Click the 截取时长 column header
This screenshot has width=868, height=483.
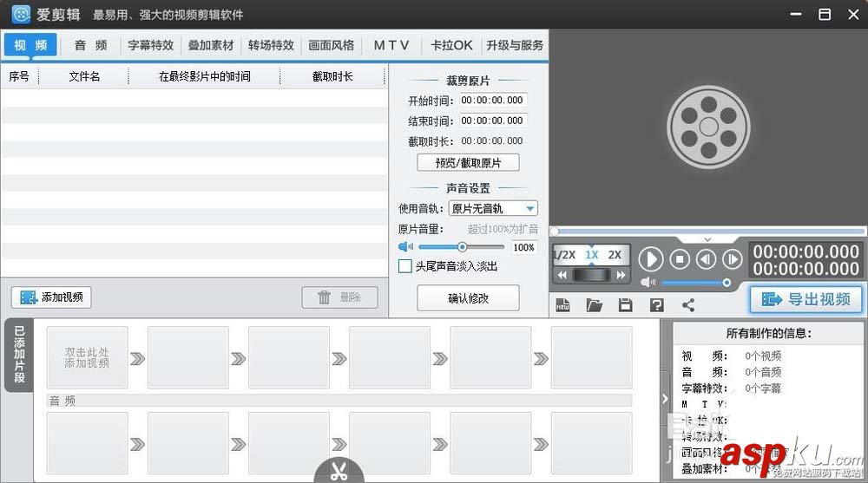click(x=332, y=76)
